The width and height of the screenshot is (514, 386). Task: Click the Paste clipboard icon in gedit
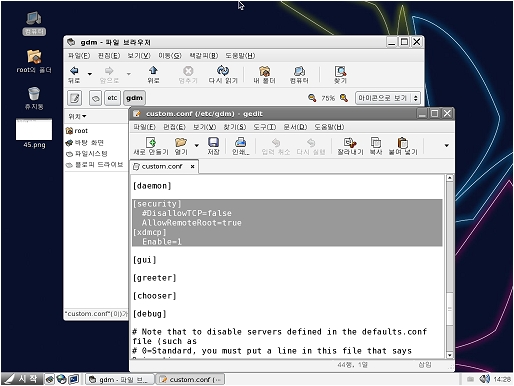point(403,143)
